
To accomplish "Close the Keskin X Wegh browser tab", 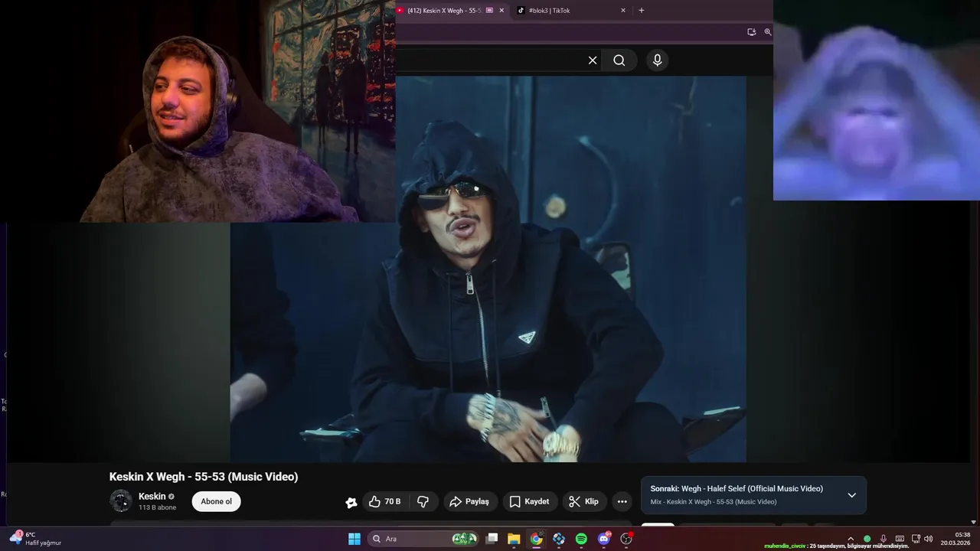I will coord(501,11).
